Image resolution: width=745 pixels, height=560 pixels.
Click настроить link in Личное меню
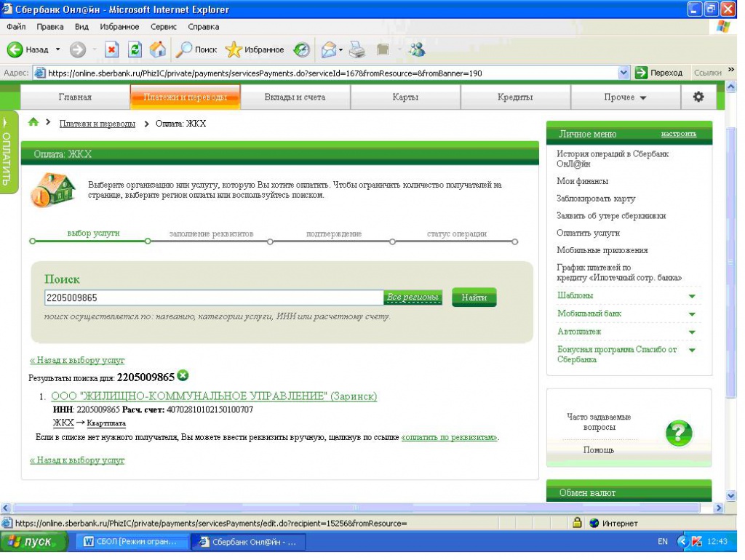coord(679,134)
